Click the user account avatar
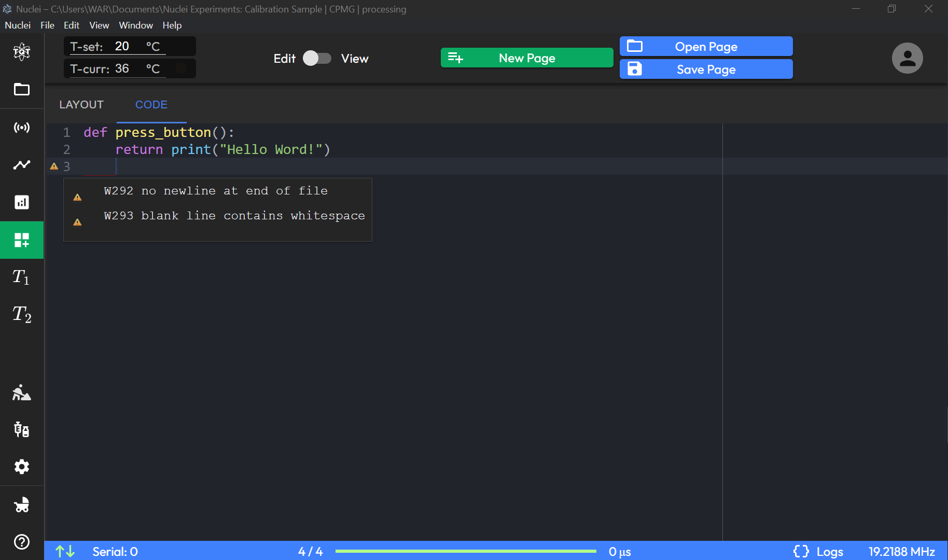 907,58
